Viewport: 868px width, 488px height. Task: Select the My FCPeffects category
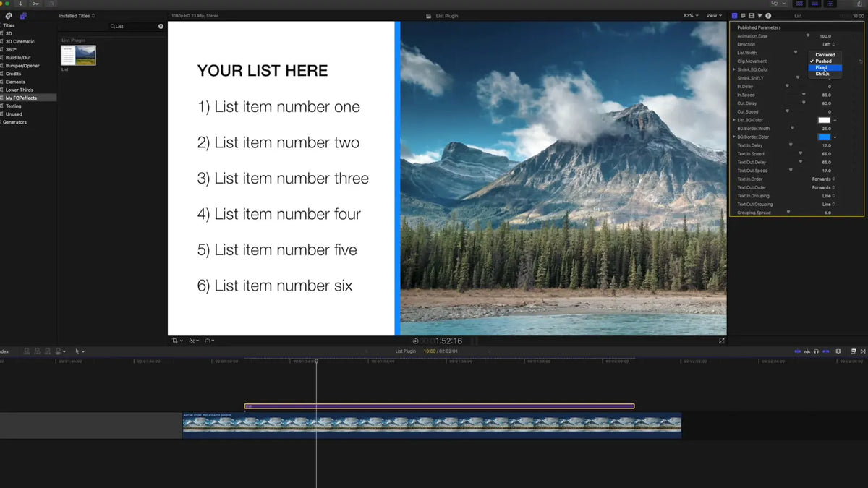point(21,98)
